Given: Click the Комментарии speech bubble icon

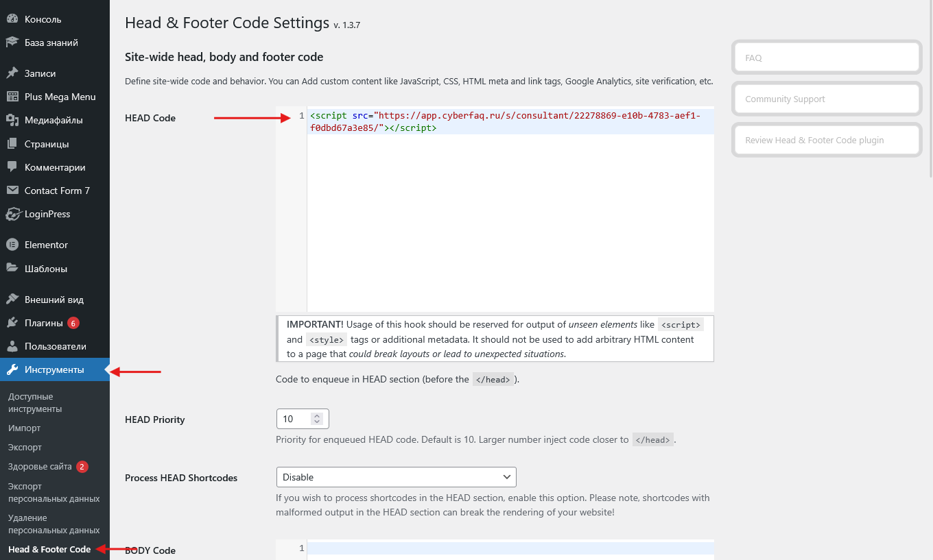Looking at the screenshot, I should click(x=12, y=167).
